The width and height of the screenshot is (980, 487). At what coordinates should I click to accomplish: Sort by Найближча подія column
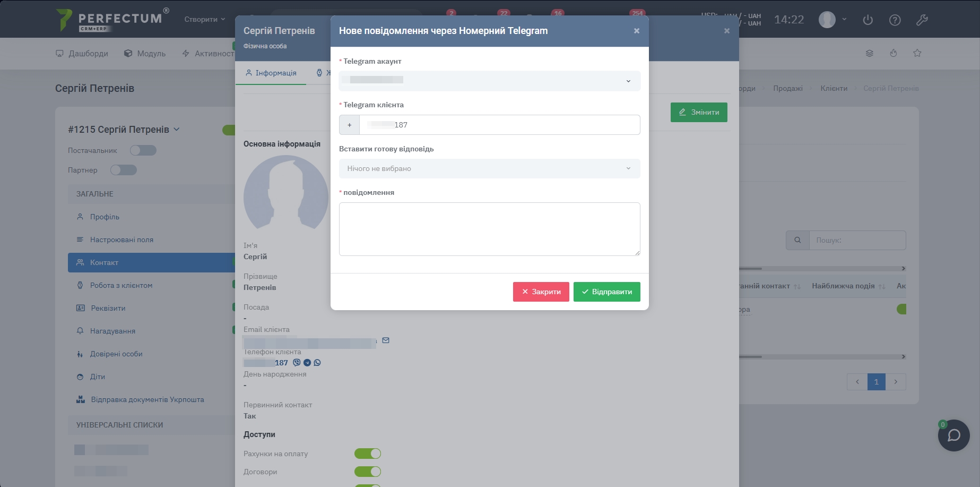coord(848,286)
